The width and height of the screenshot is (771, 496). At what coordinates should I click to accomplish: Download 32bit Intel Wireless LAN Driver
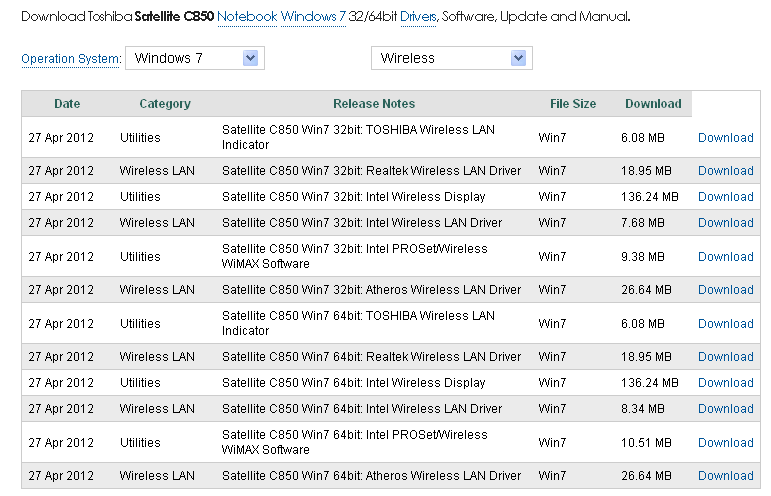tap(725, 223)
